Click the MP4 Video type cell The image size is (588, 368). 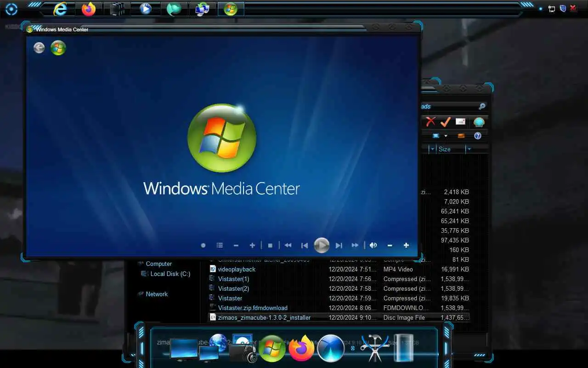point(398,269)
